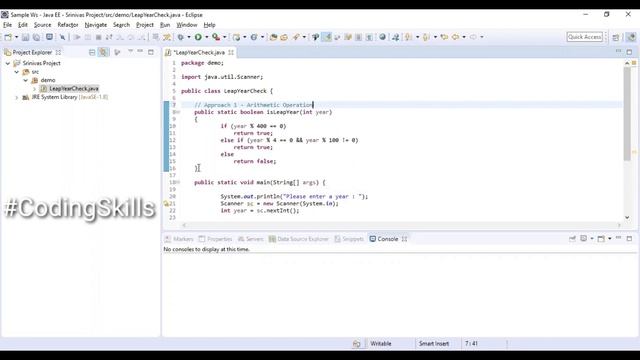Click the Writable status bar entry
Screen dimensions: 640x360
coord(381,344)
